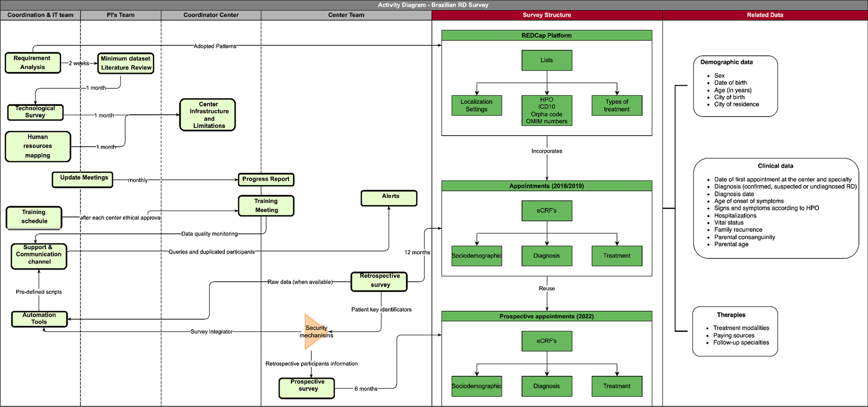
Task: Click the Alerts box
Action: coord(389,198)
